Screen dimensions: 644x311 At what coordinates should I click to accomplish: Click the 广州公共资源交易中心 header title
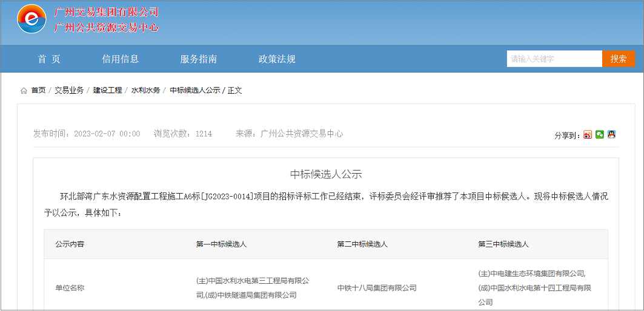coord(106,27)
